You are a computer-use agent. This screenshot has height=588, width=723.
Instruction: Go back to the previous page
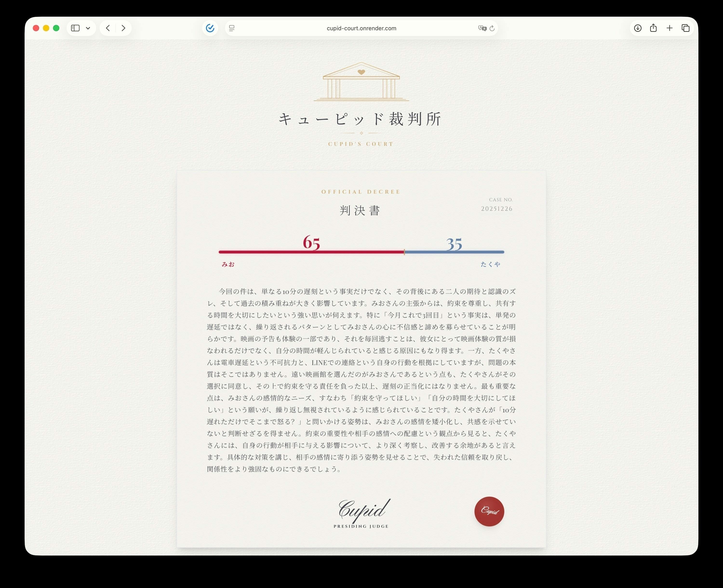[108, 28]
